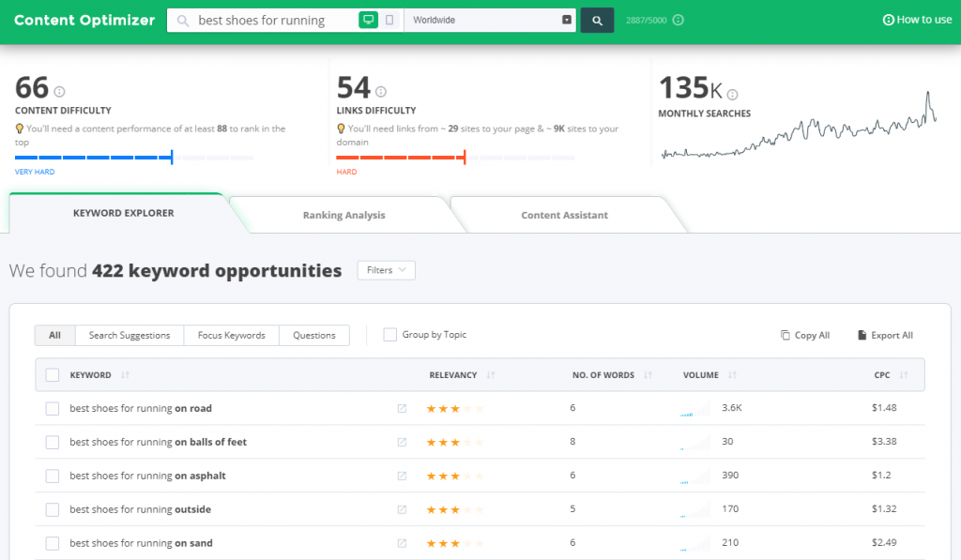The image size is (961, 560).
Task: Select Focus Keywords filter tab
Action: 231,335
